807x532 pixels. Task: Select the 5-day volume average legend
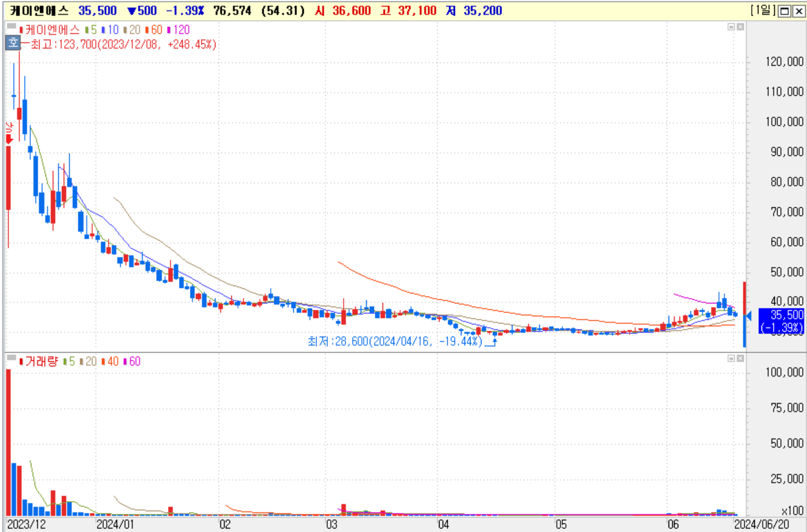(x=70, y=361)
